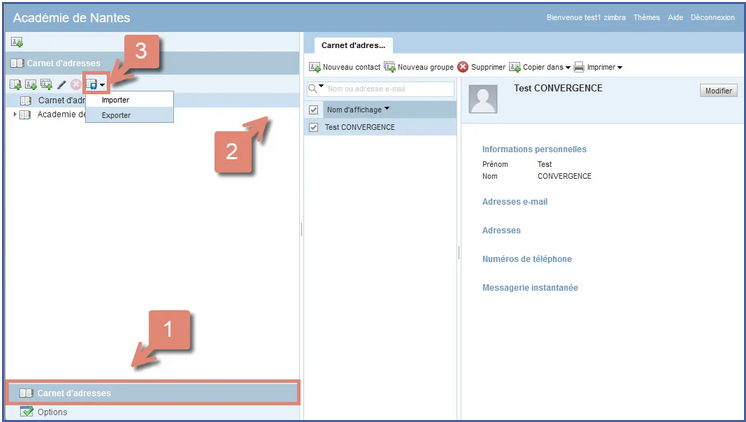Expand the Academie tree node arrow

click(14, 115)
